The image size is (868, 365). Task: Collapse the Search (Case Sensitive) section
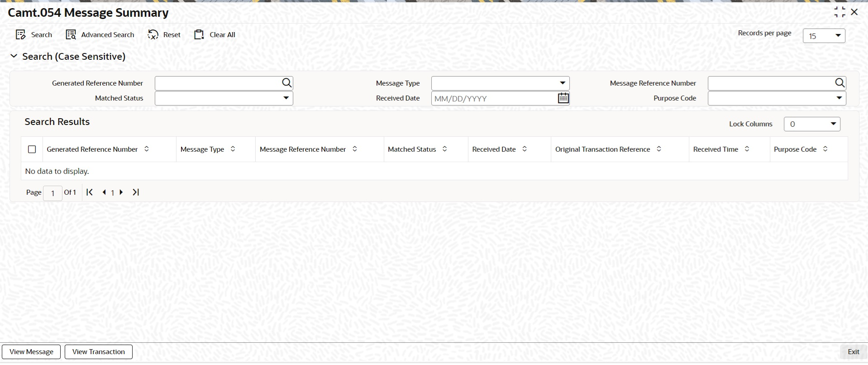click(x=14, y=57)
